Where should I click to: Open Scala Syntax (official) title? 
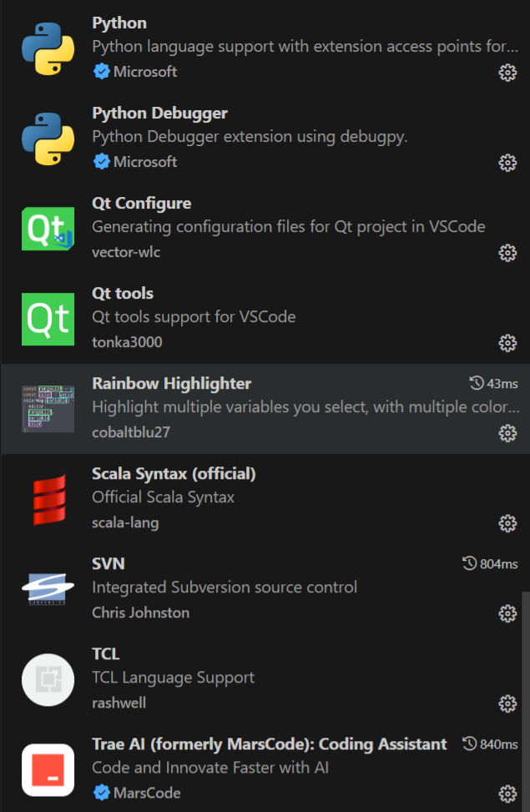pos(174,474)
